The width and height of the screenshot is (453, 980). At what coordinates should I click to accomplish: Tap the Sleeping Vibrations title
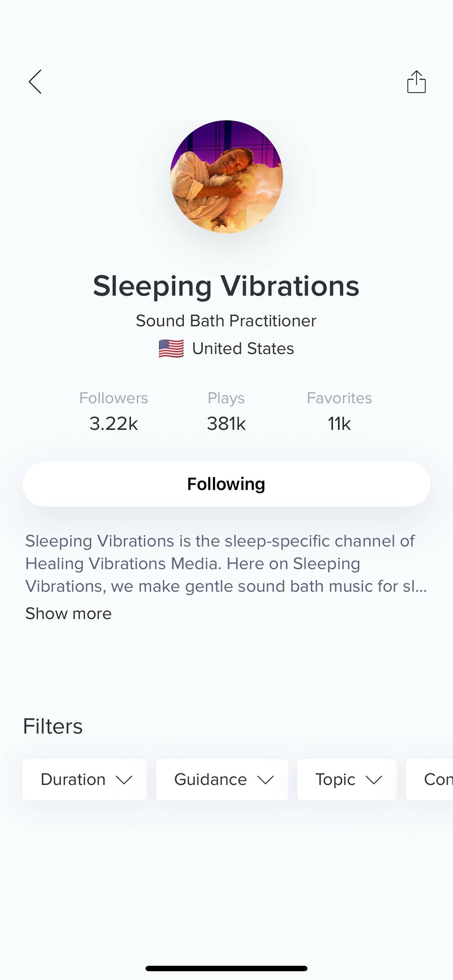(226, 286)
